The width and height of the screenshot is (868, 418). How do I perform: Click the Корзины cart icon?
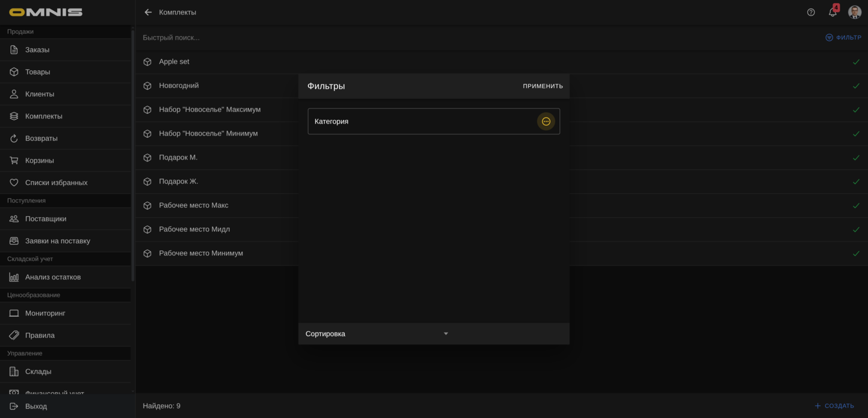point(14,160)
